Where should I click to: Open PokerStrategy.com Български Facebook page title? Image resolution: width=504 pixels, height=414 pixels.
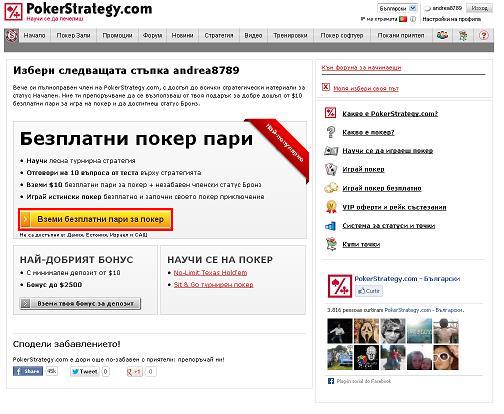(x=407, y=278)
